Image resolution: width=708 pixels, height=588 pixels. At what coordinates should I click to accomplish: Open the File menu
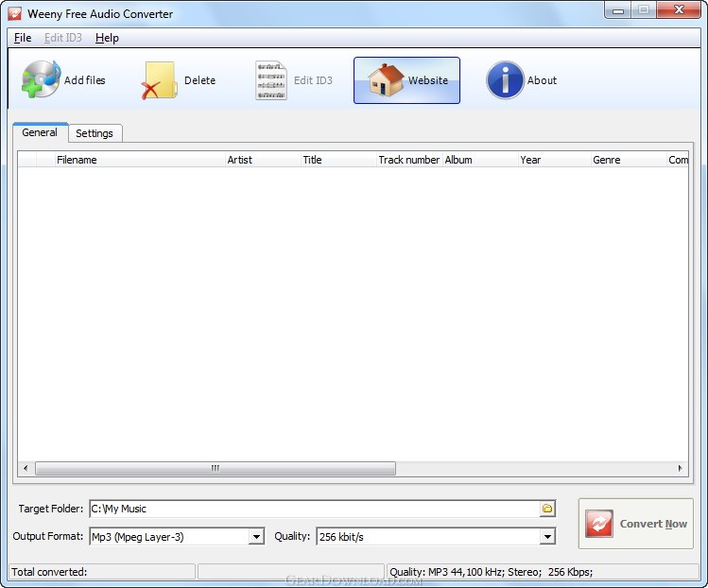[x=23, y=38]
